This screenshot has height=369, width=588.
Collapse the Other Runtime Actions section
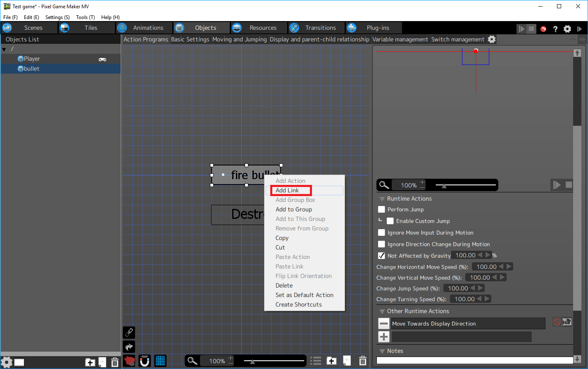click(382, 311)
